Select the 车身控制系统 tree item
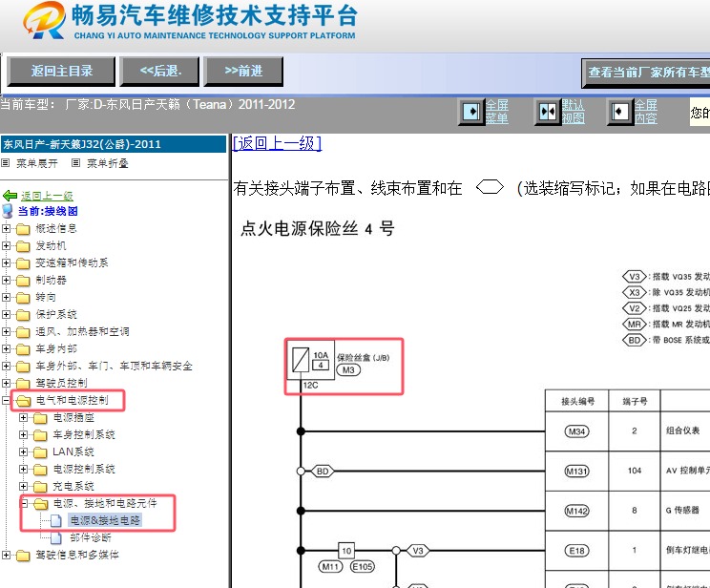 [x=84, y=435]
